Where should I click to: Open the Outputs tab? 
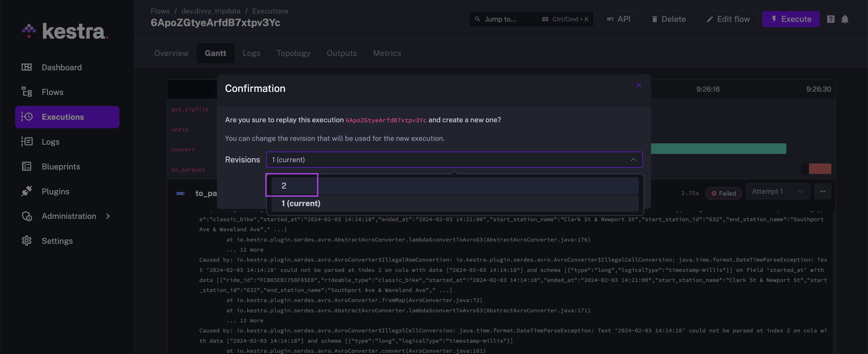[341, 53]
